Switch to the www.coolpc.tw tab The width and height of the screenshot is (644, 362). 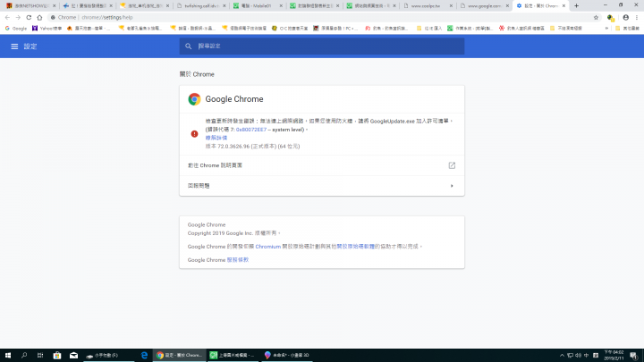(x=428, y=5)
